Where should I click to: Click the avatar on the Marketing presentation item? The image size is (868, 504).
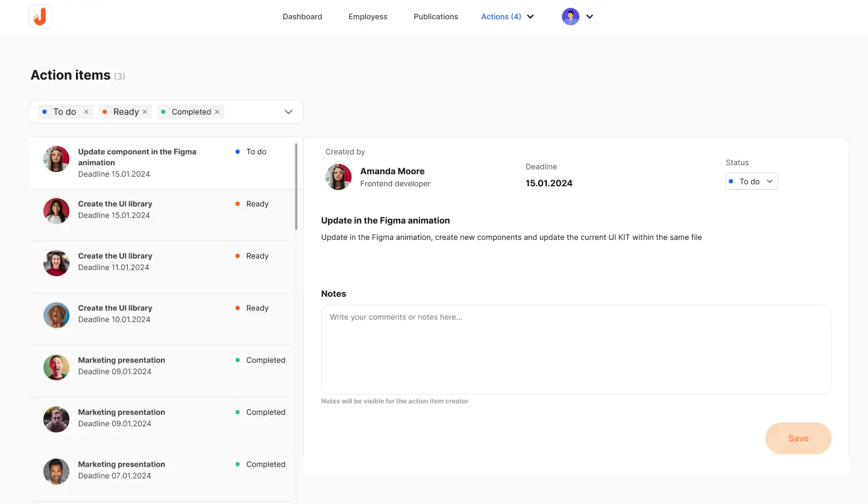[56, 367]
